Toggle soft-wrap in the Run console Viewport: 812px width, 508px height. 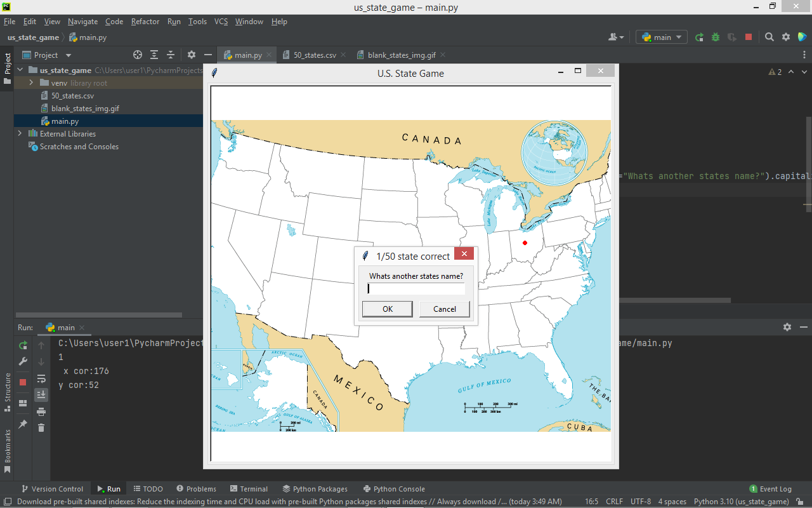point(41,378)
